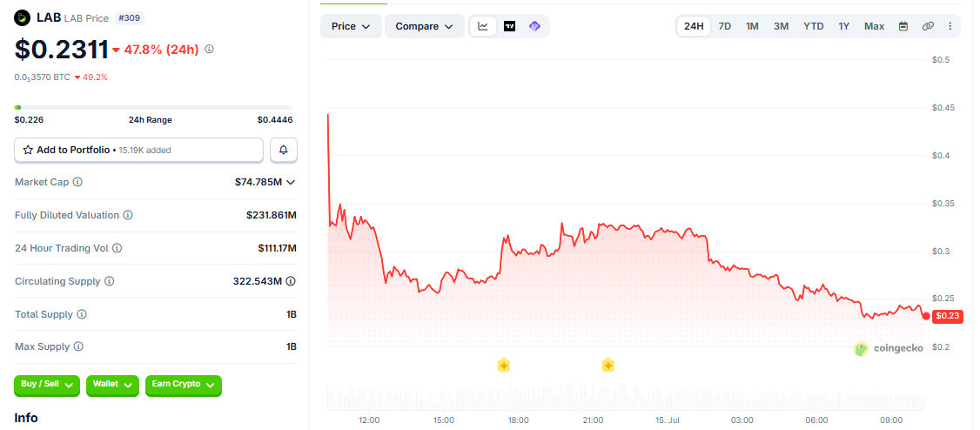Open the Circulating Supply label info icon
Viewport: 980px width, 430px height.
pos(110,281)
